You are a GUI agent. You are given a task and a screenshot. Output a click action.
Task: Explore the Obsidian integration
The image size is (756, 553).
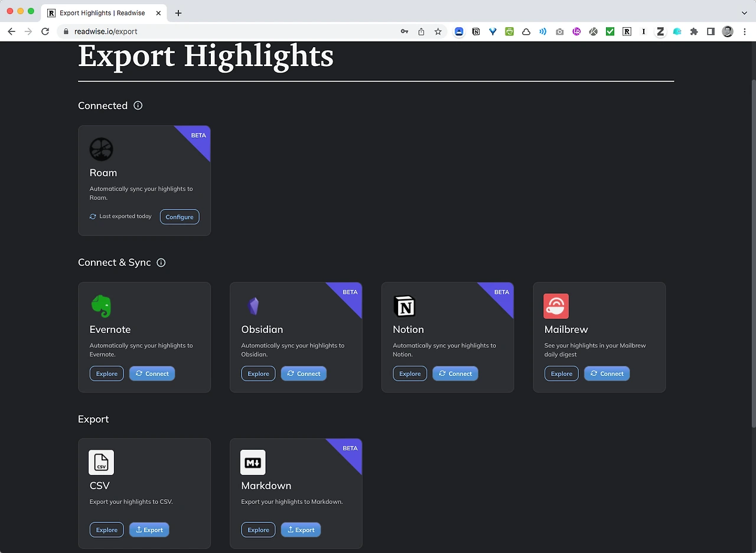258,374
